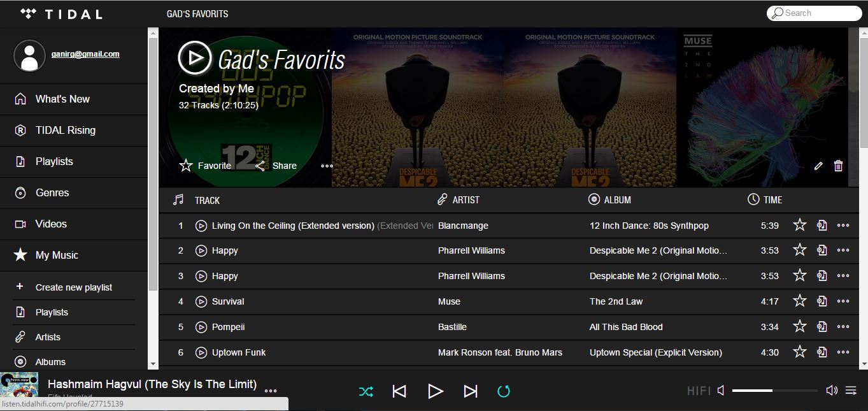Open playlist more options ellipsis in header
This screenshot has height=411, width=868.
(327, 166)
